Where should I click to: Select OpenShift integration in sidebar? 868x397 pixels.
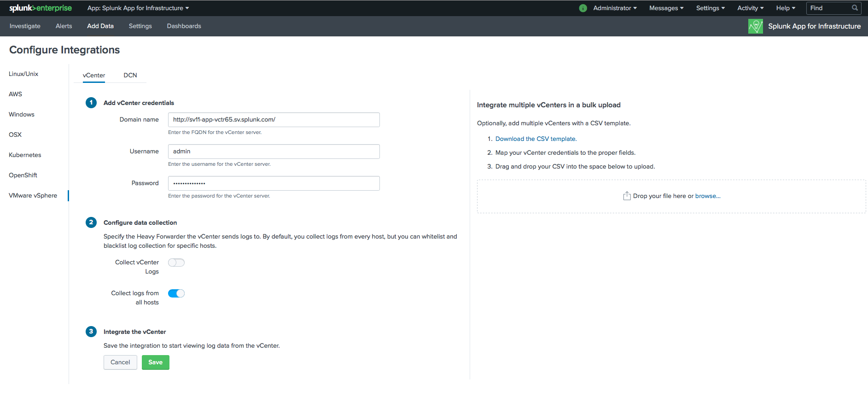click(x=23, y=175)
